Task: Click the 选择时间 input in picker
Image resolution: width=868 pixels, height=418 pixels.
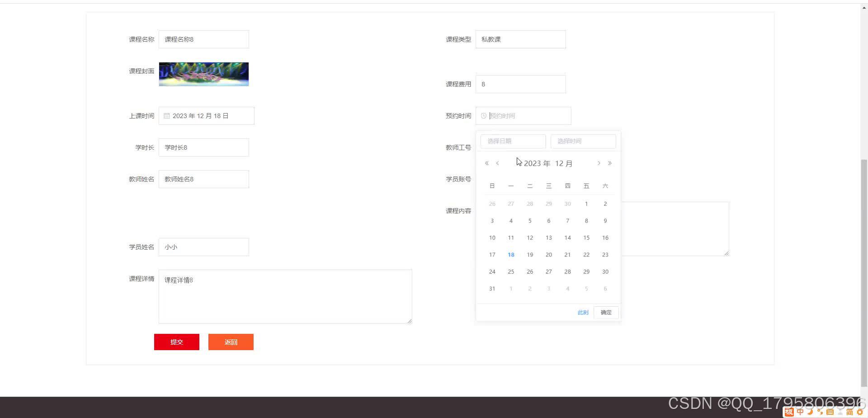Action: click(x=583, y=141)
